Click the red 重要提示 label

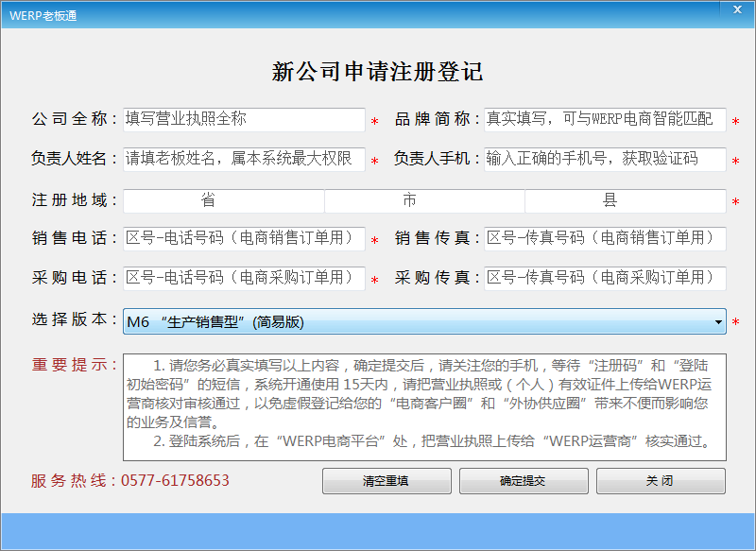click(x=75, y=365)
